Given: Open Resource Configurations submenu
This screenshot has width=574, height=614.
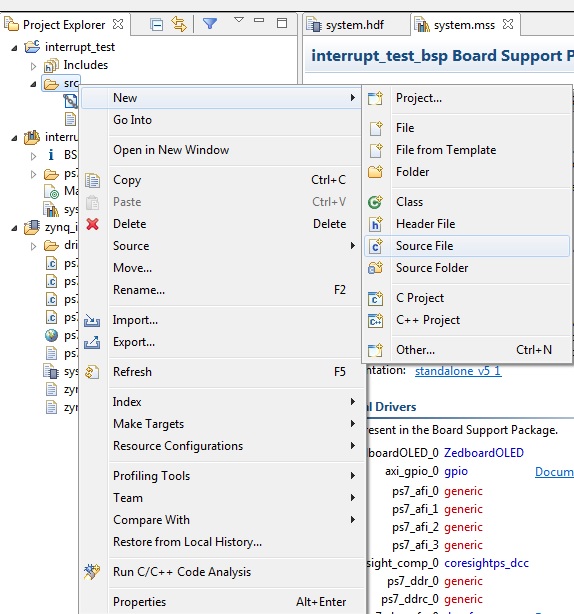Looking at the screenshot, I should (222, 446).
